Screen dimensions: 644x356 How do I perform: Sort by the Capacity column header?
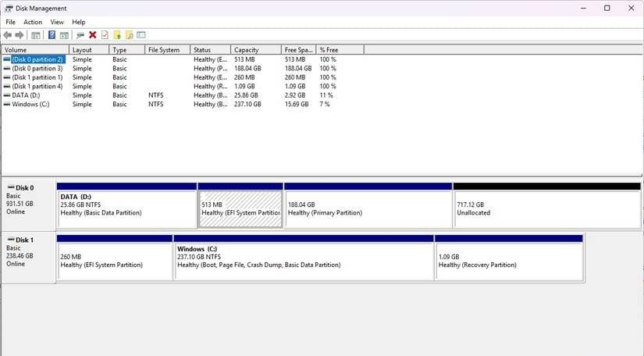click(x=256, y=50)
